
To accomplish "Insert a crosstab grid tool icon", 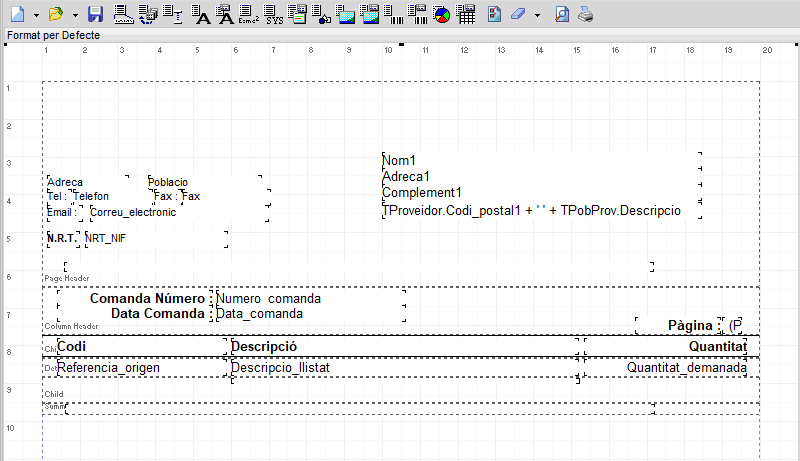I will [465, 14].
